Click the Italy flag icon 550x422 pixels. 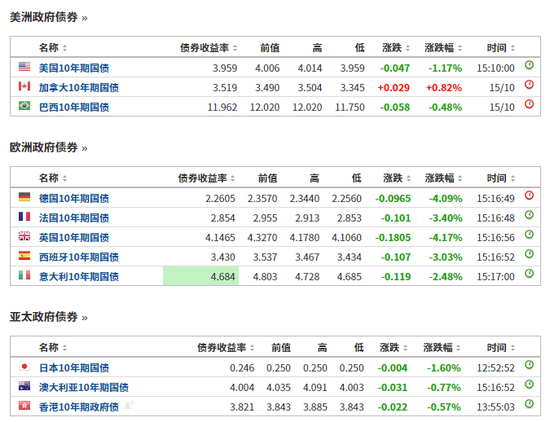[x=24, y=275]
